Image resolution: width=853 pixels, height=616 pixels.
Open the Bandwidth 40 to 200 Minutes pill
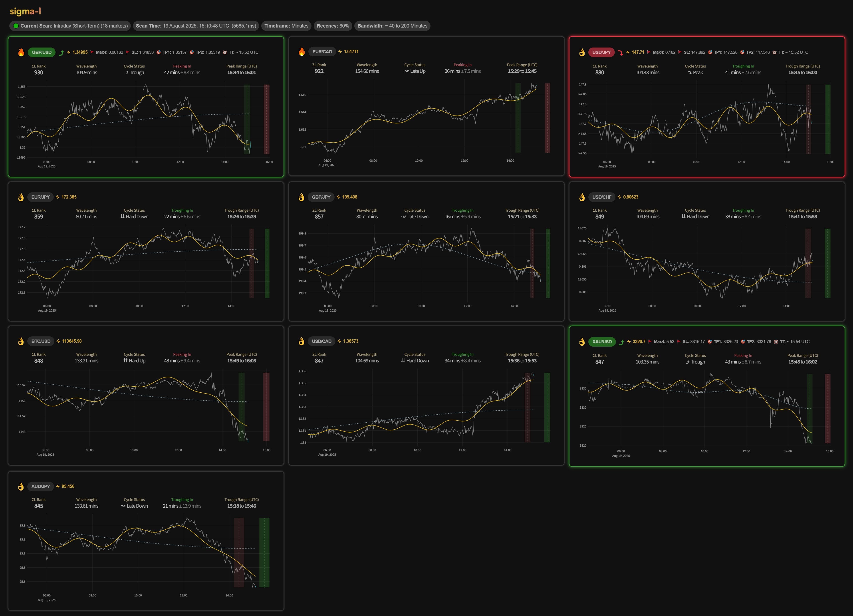(392, 26)
